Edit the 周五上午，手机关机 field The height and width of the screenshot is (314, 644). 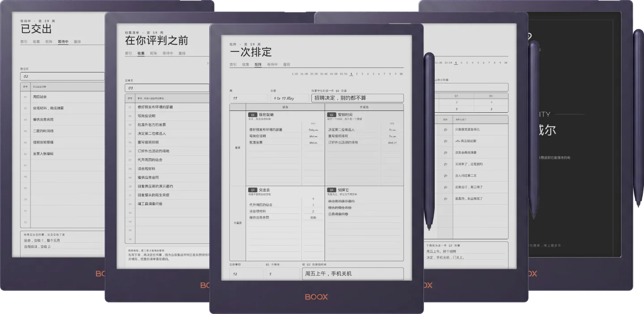[353, 273]
